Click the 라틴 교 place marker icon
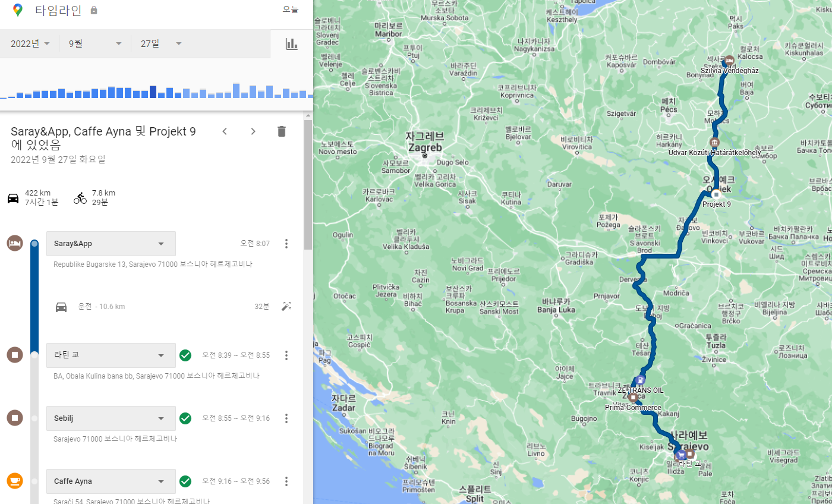 15,355
